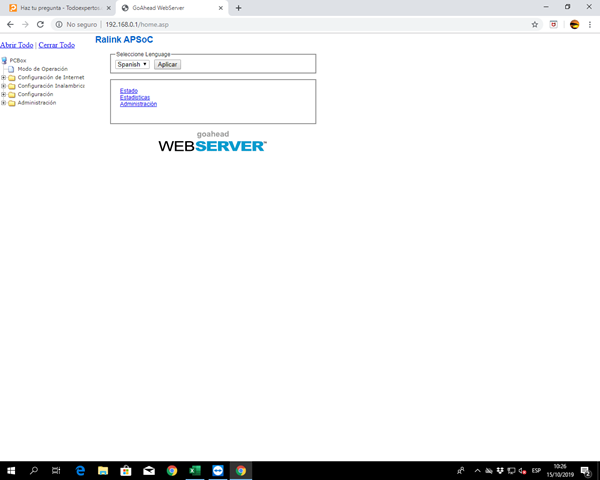Open the Spanish language dropdown

[132, 64]
